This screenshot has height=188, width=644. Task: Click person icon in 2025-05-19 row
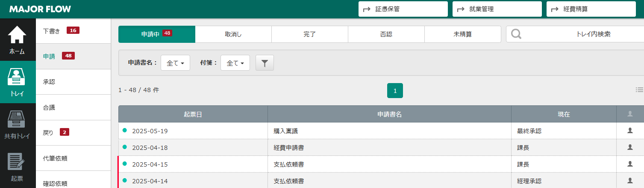(x=629, y=131)
